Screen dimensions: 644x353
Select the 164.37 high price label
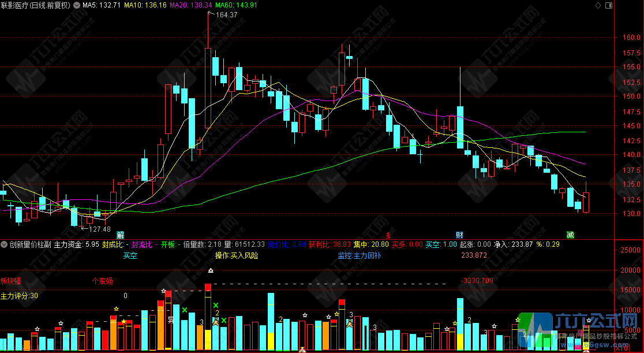tap(225, 14)
